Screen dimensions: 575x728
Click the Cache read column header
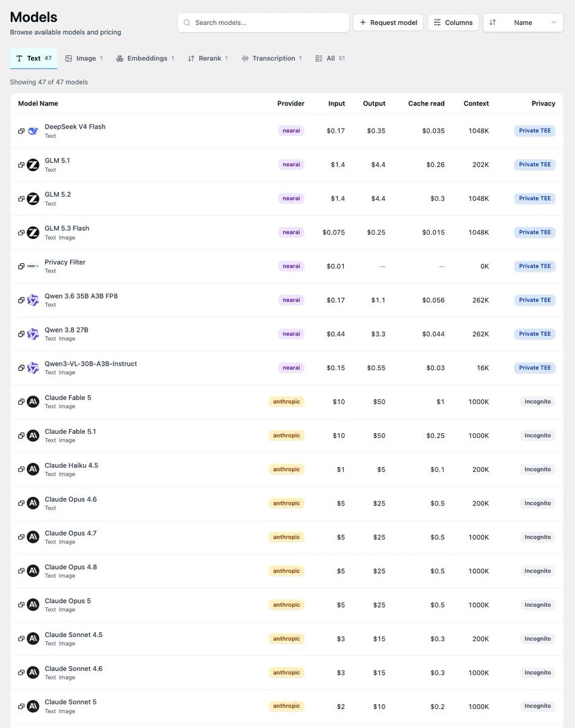(x=426, y=104)
